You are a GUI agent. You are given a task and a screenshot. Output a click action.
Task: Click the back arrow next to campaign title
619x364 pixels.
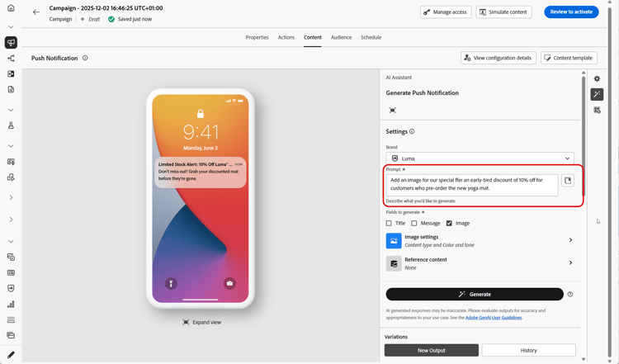click(36, 12)
